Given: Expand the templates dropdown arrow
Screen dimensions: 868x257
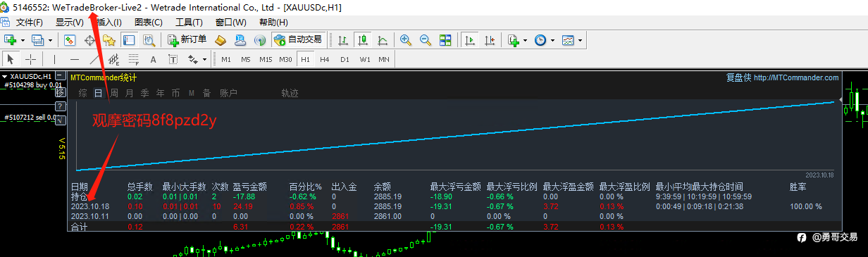Looking at the screenshot, I should click(x=580, y=40).
